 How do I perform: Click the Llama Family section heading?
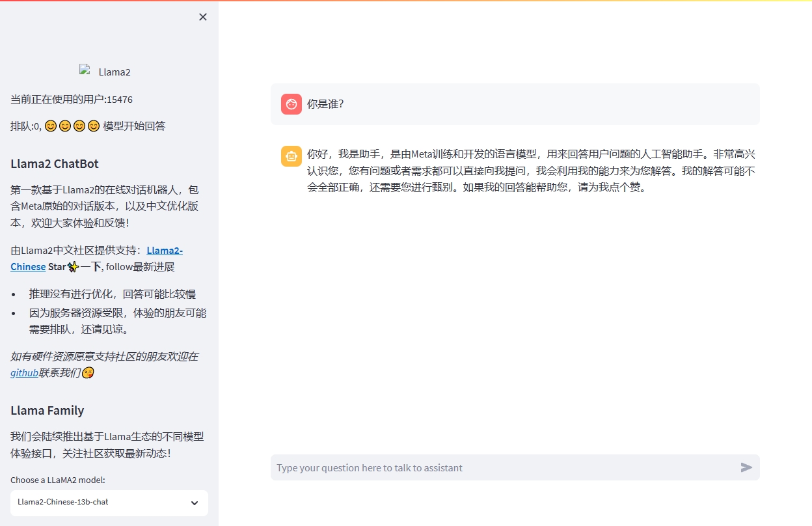pyautogui.click(x=47, y=410)
